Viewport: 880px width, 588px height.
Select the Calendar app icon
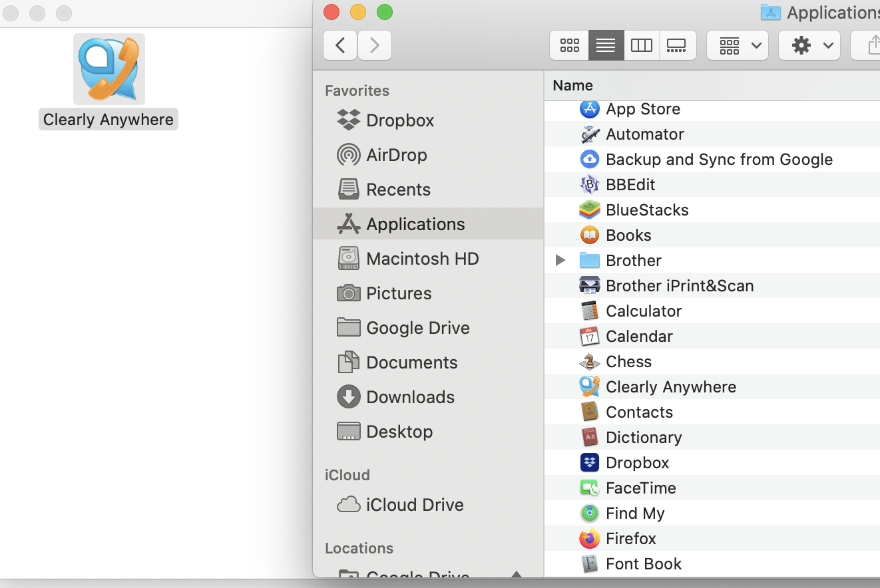[x=590, y=336]
